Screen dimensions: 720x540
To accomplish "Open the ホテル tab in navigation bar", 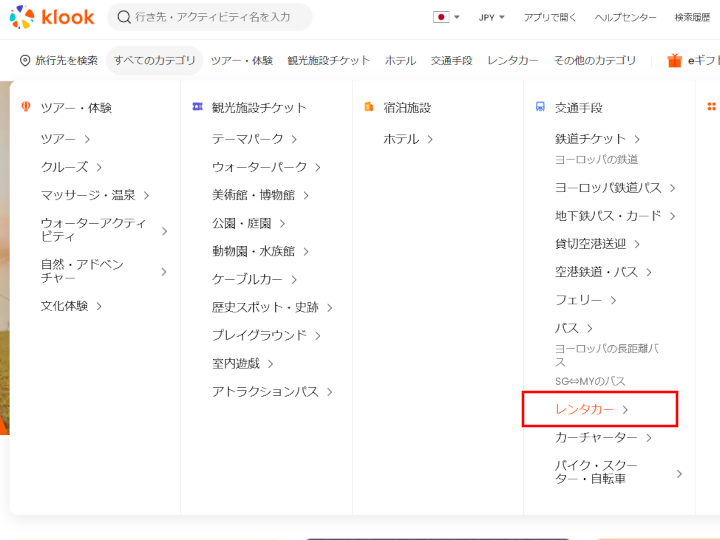I will tap(400, 61).
